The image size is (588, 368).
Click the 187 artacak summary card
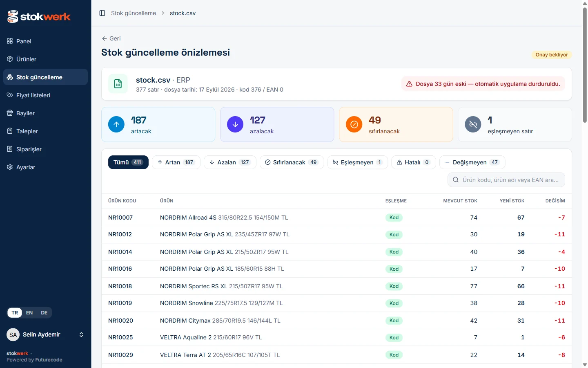[x=158, y=124]
